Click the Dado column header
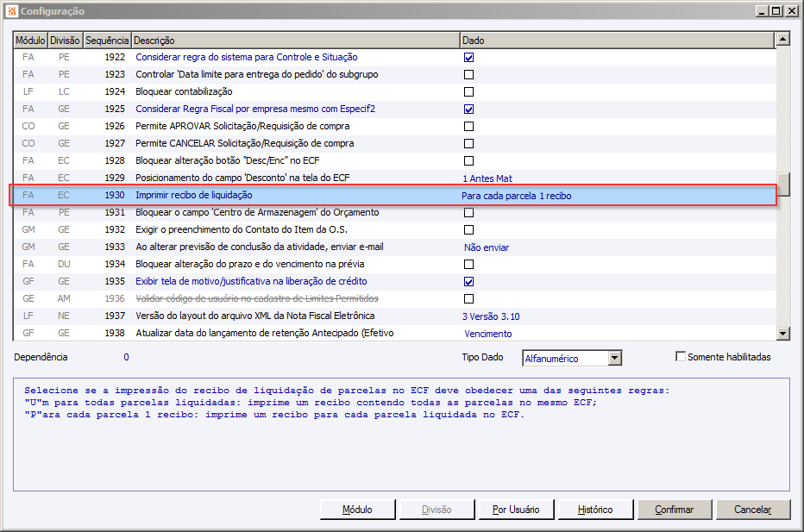This screenshot has width=804, height=532. coord(618,40)
